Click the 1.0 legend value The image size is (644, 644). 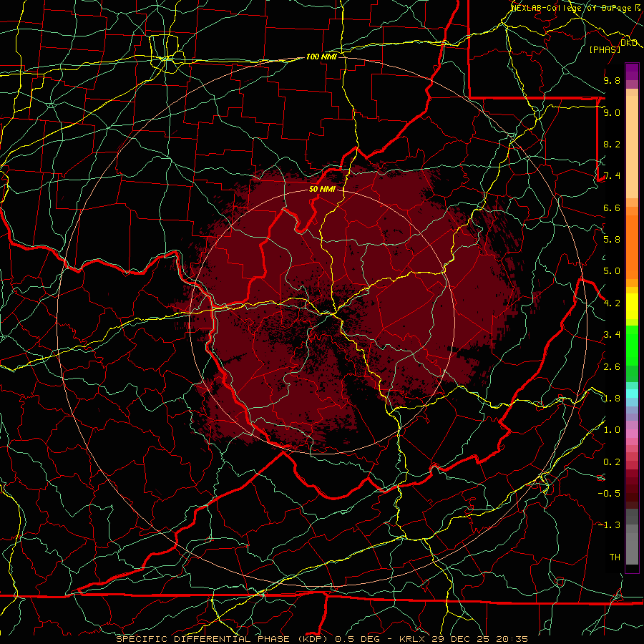[x=612, y=430]
